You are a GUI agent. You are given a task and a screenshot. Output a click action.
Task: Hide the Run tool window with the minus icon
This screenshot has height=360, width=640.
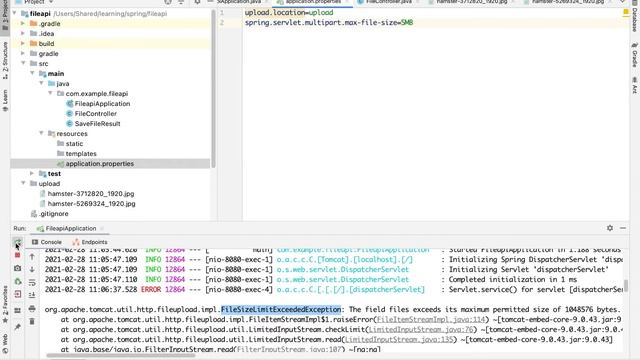tap(623, 228)
